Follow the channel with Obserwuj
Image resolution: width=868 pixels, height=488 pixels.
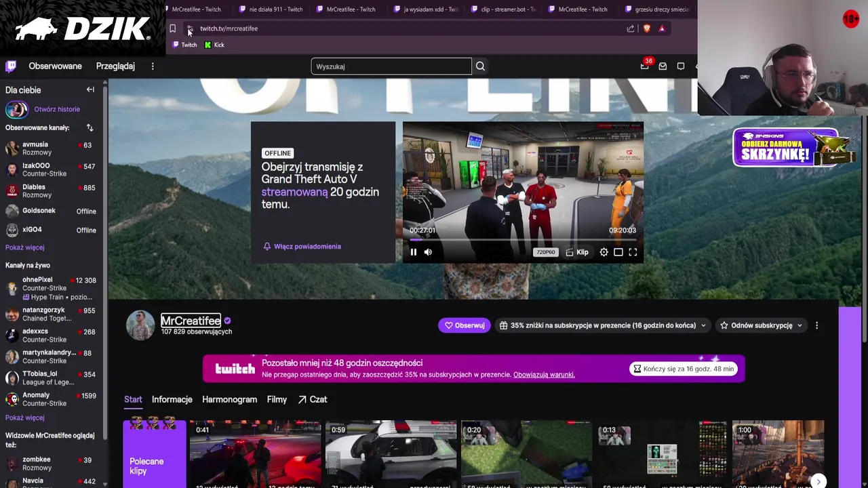(465, 325)
